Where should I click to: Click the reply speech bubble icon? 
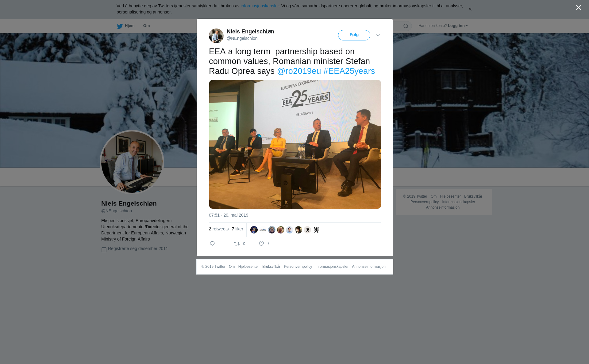point(212,244)
